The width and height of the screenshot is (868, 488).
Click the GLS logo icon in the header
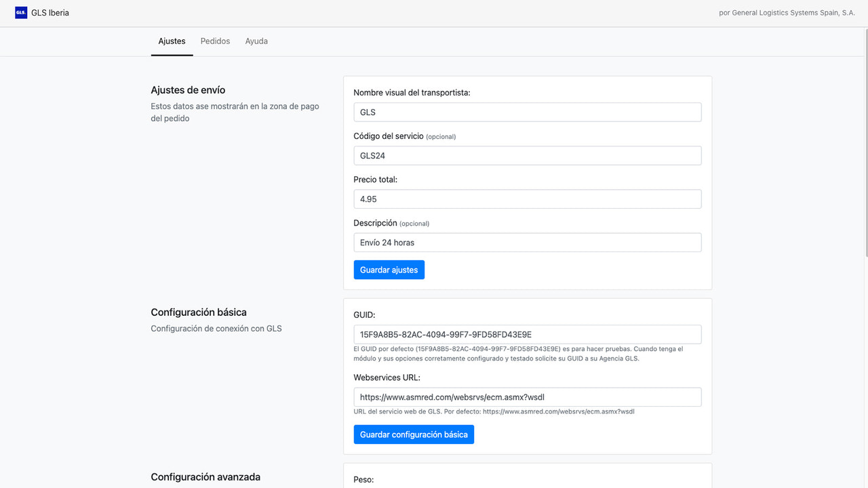coord(20,12)
